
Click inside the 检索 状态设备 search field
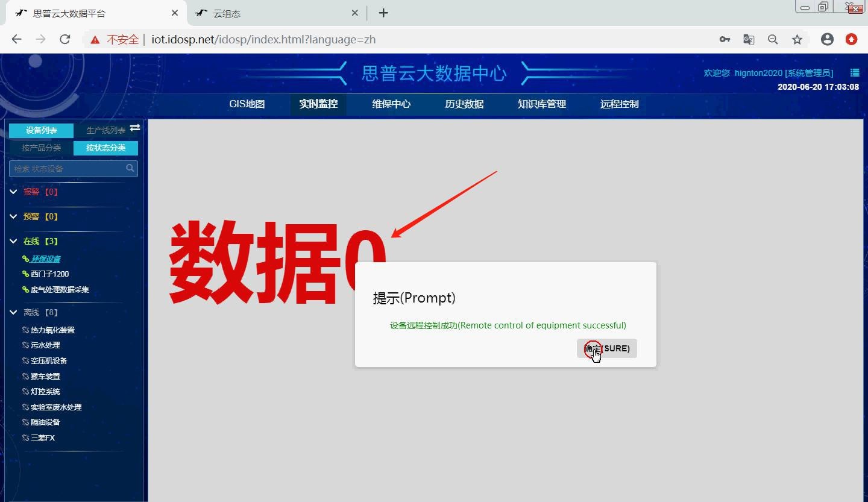(x=66, y=169)
